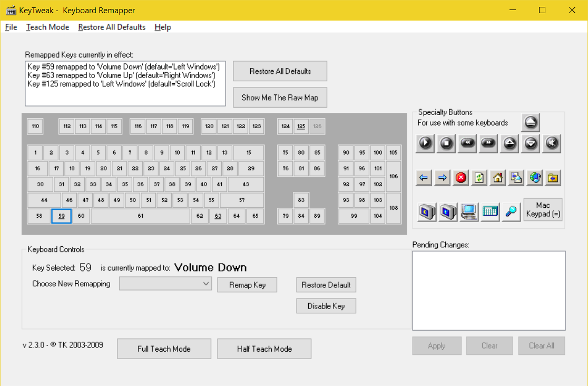Select the Key #125 remapped line
The image size is (588, 386).
tap(121, 84)
